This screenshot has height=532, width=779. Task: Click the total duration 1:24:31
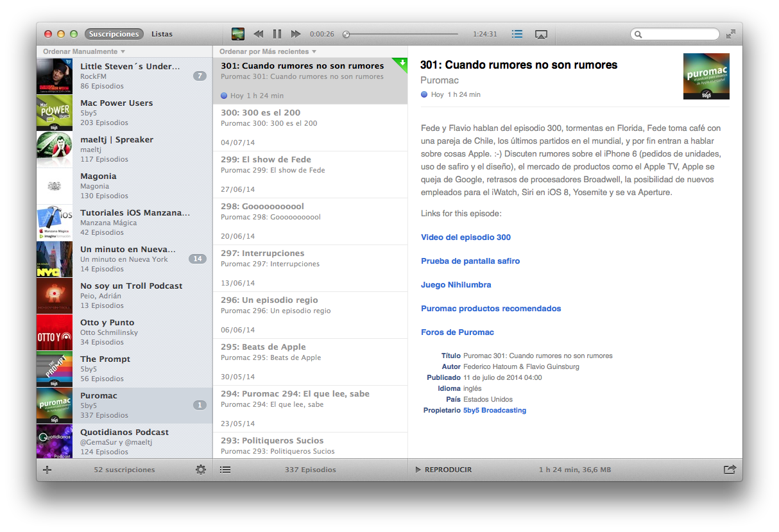(485, 35)
